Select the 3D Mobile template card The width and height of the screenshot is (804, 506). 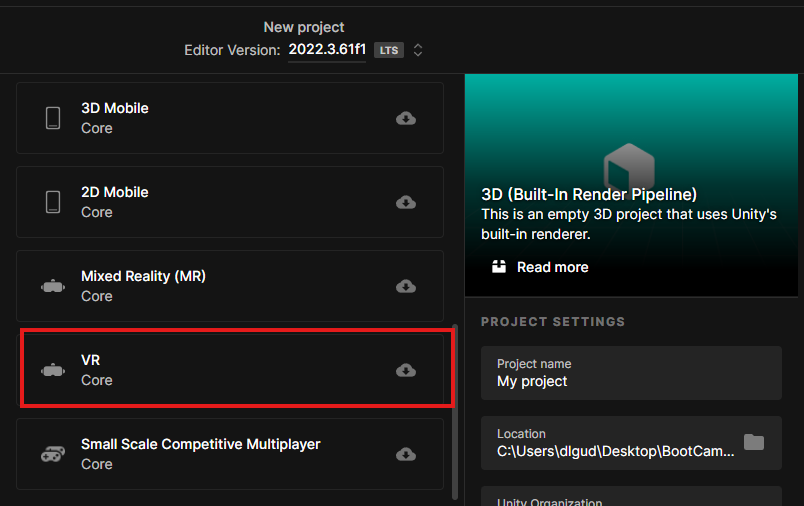(x=230, y=118)
